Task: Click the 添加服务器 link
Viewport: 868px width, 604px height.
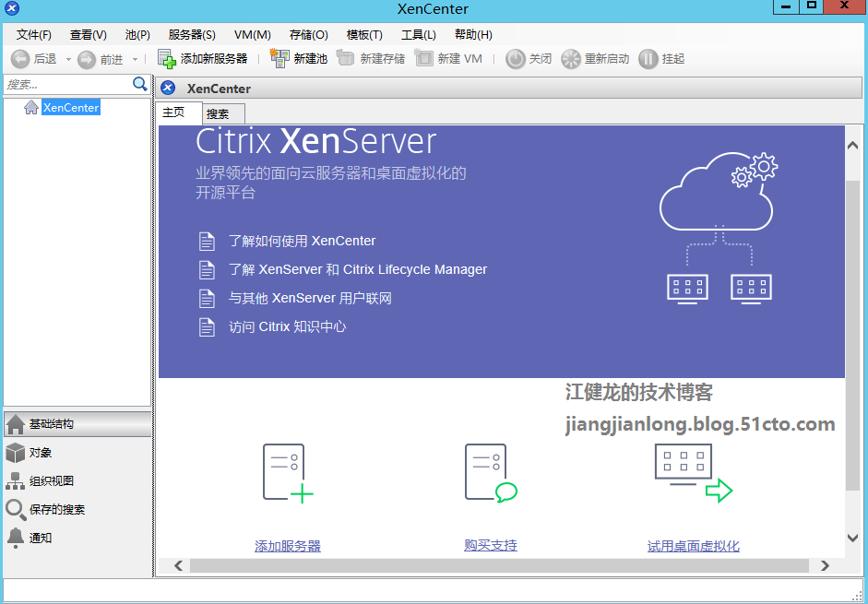Action: (x=287, y=547)
